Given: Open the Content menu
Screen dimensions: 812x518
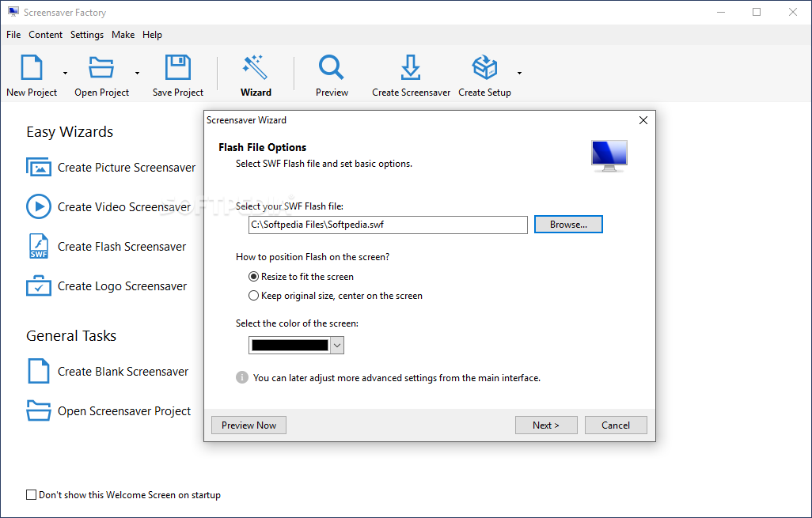Looking at the screenshot, I should click(x=46, y=35).
